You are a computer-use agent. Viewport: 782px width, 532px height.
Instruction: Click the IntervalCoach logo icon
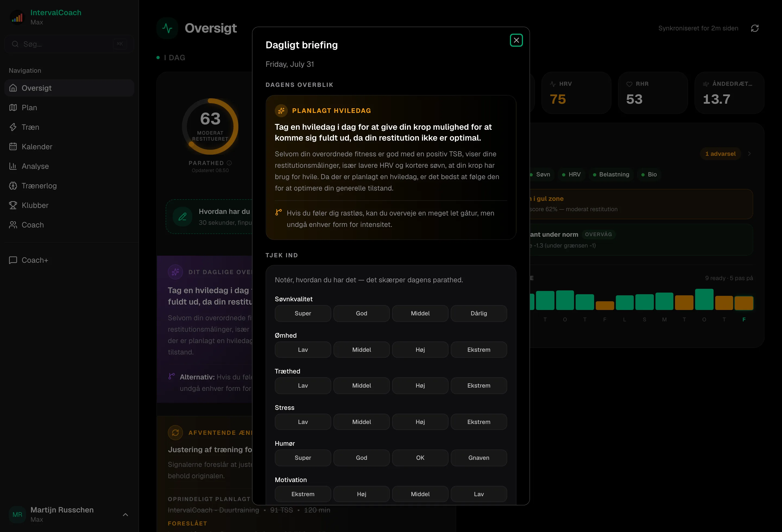point(17,17)
